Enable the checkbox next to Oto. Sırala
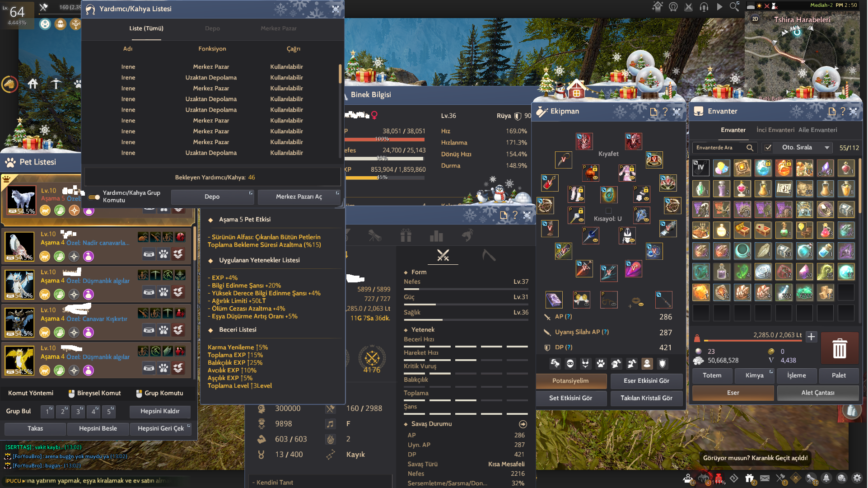This screenshot has width=868, height=488. coord(768,147)
